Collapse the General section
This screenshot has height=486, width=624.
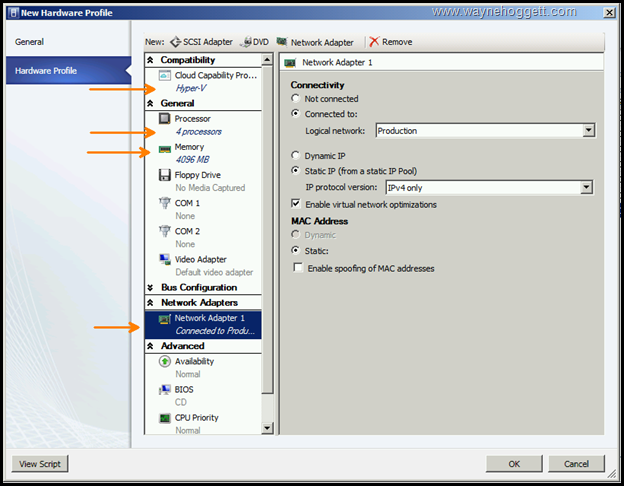150,103
